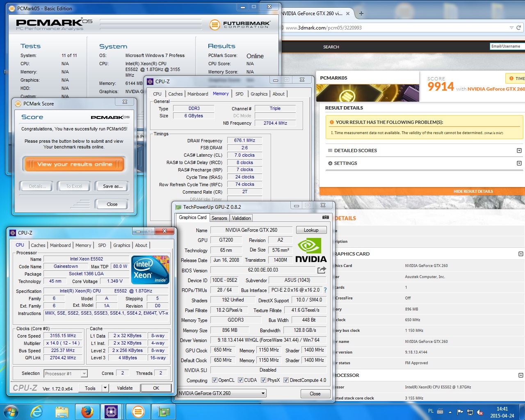Open a new browser tab
The image size is (525, 420).
click(x=361, y=13)
